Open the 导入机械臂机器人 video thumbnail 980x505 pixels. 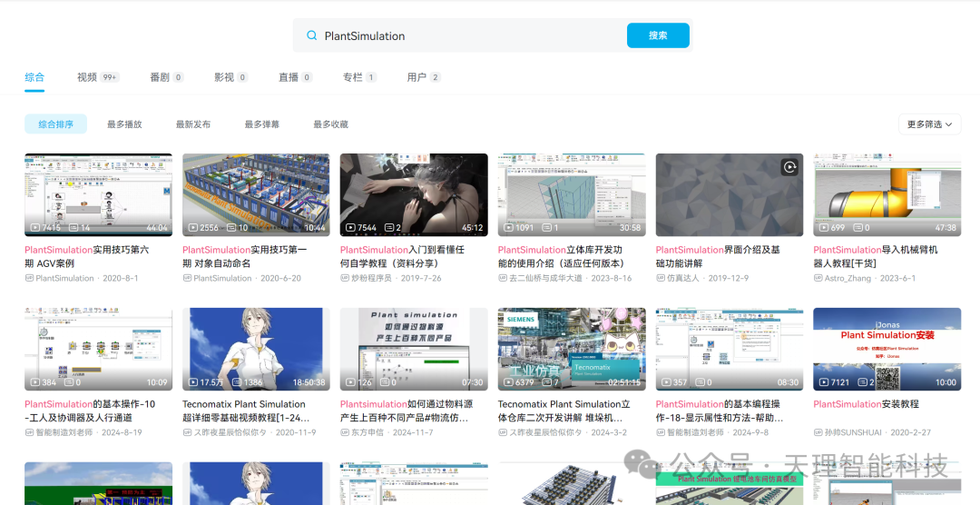887,194
